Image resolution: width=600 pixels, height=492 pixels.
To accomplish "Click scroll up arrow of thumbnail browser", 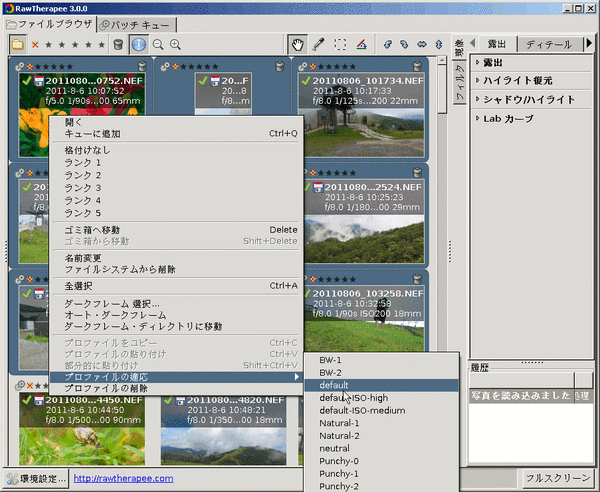I will pyautogui.click(x=442, y=60).
